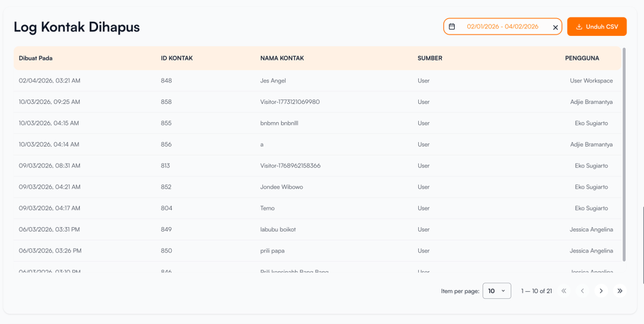Click the NAMA KONTAK column header
The image size is (644, 324).
click(282, 58)
